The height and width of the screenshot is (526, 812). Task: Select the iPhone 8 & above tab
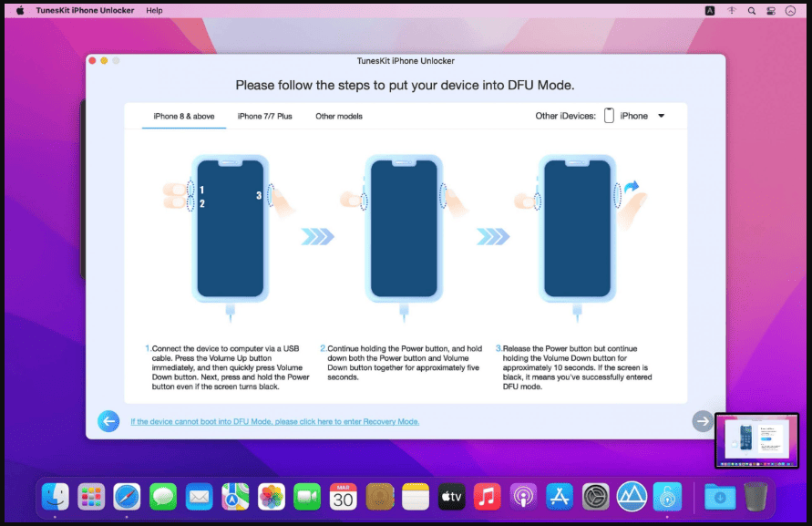pos(184,116)
